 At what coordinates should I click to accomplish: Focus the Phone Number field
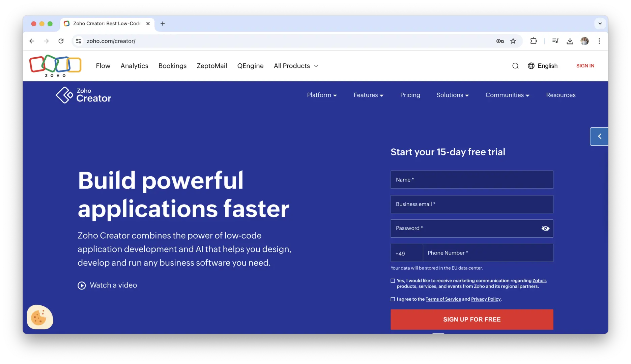(x=488, y=253)
